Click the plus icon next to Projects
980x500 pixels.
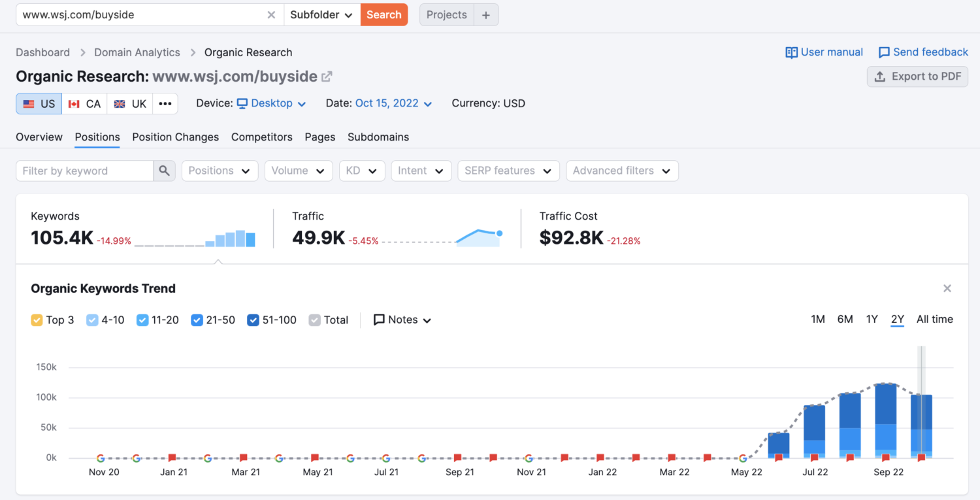[485, 15]
